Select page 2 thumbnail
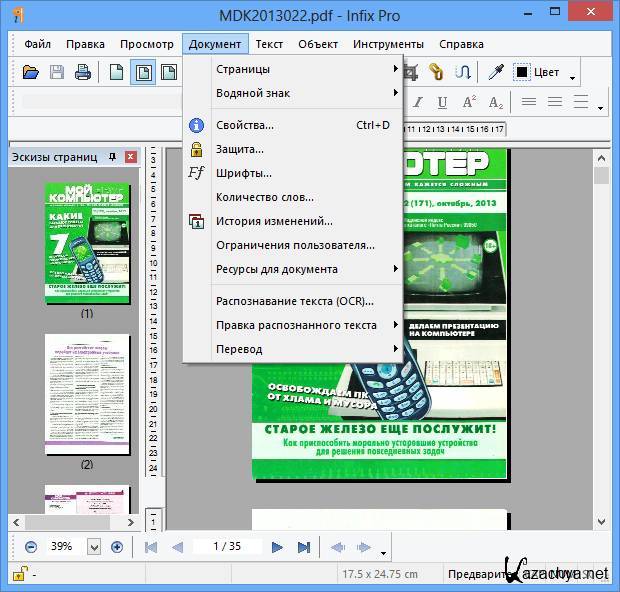This screenshot has width=620, height=592. click(87, 395)
